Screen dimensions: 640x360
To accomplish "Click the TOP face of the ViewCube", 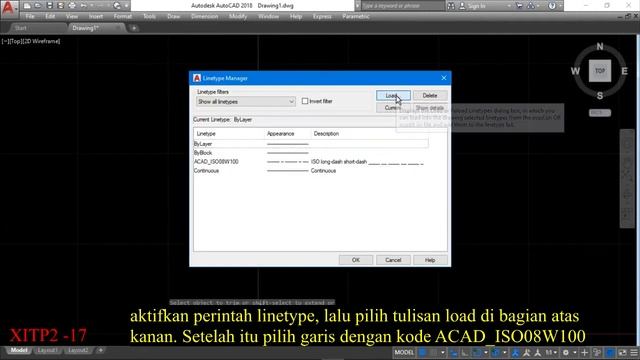I will click(600, 71).
